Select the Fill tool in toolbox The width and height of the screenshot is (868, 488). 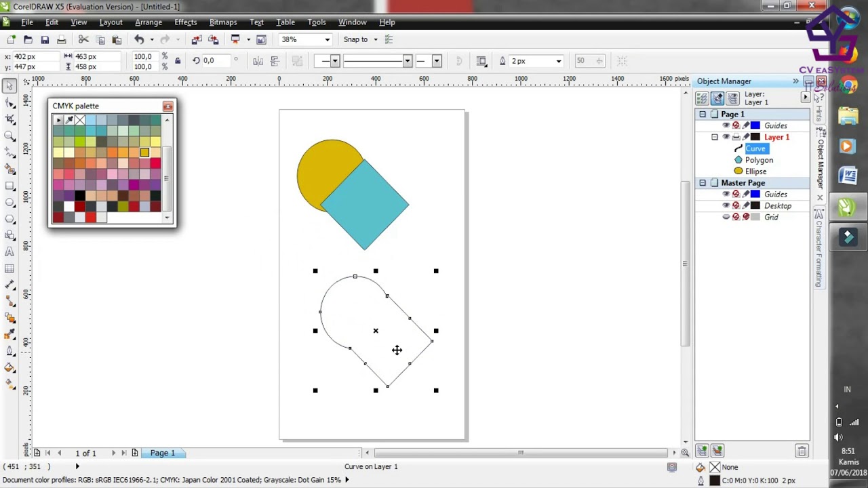[9, 368]
